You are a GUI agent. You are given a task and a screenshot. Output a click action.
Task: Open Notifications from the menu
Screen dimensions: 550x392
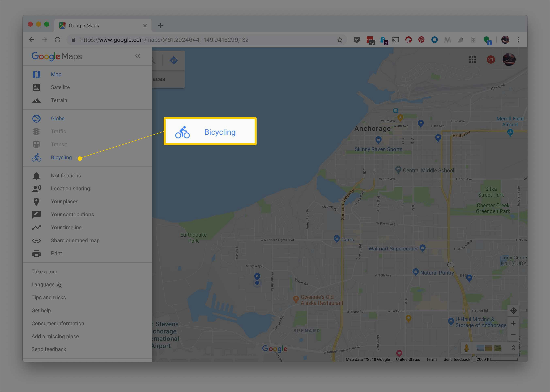[66, 176]
